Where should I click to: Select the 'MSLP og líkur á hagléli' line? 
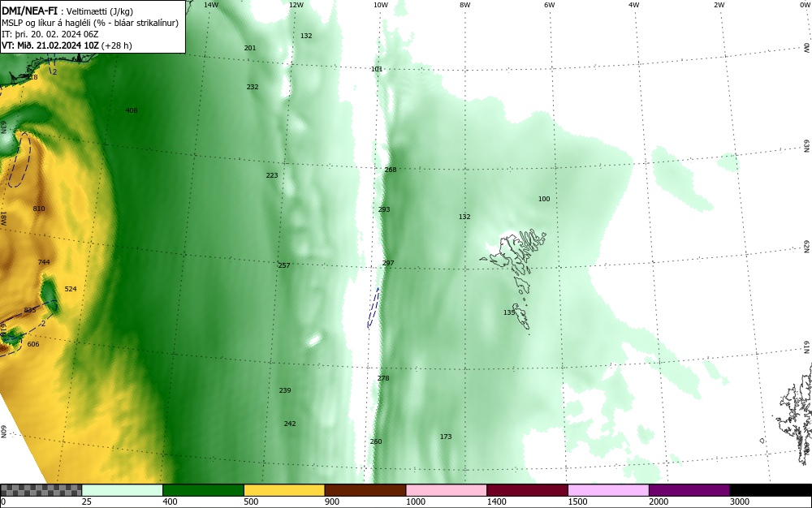(x=90, y=23)
